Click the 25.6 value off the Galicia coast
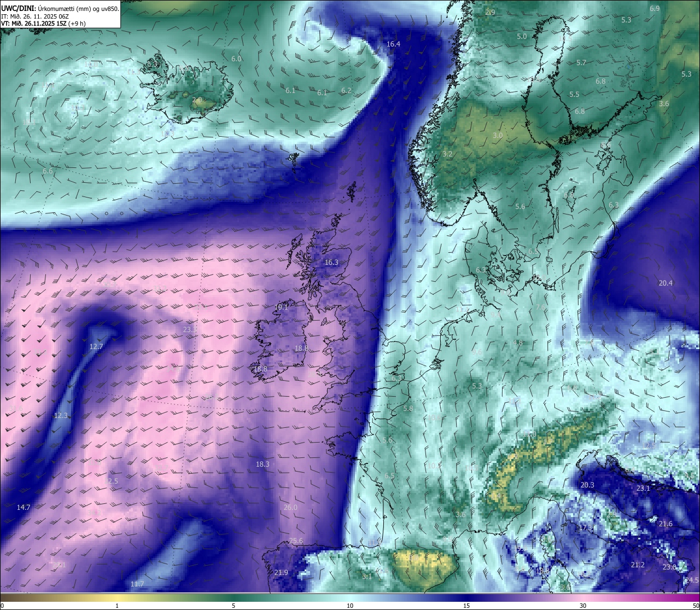 296,541
